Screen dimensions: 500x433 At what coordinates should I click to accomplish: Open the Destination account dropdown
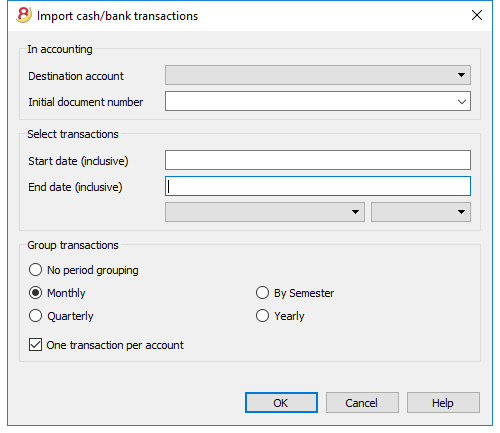[x=318, y=75]
